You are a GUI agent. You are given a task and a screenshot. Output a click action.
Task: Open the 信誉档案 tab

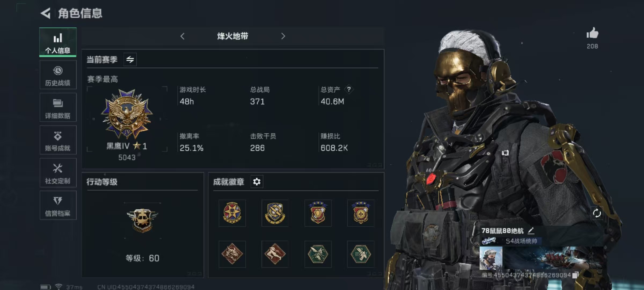[58, 205]
